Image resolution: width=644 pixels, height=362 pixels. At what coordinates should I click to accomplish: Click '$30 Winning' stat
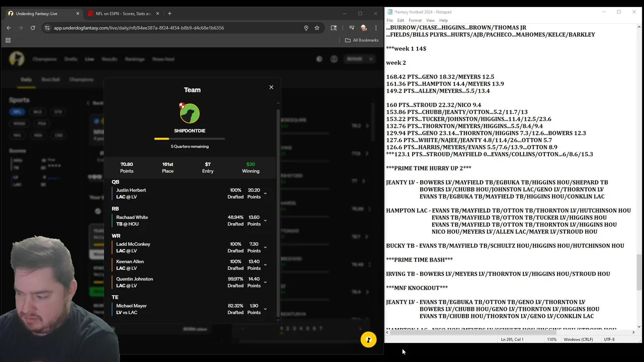point(251,167)
